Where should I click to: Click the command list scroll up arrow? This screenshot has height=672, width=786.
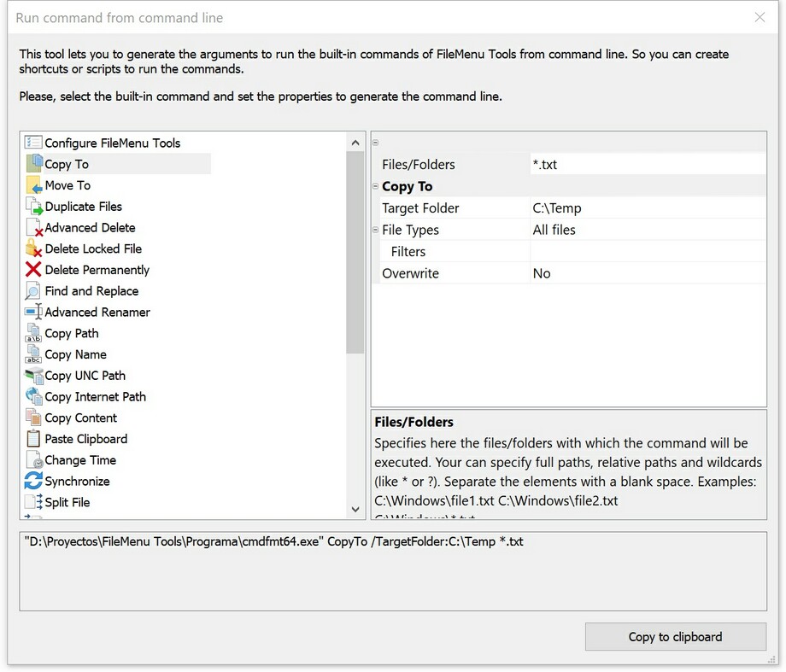pyautogui.click(x=355, y=143)
